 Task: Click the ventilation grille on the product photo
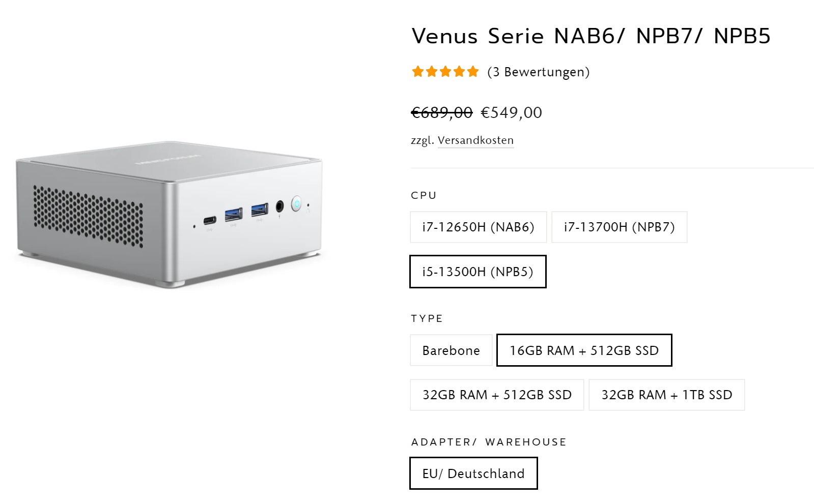[88, 216]
